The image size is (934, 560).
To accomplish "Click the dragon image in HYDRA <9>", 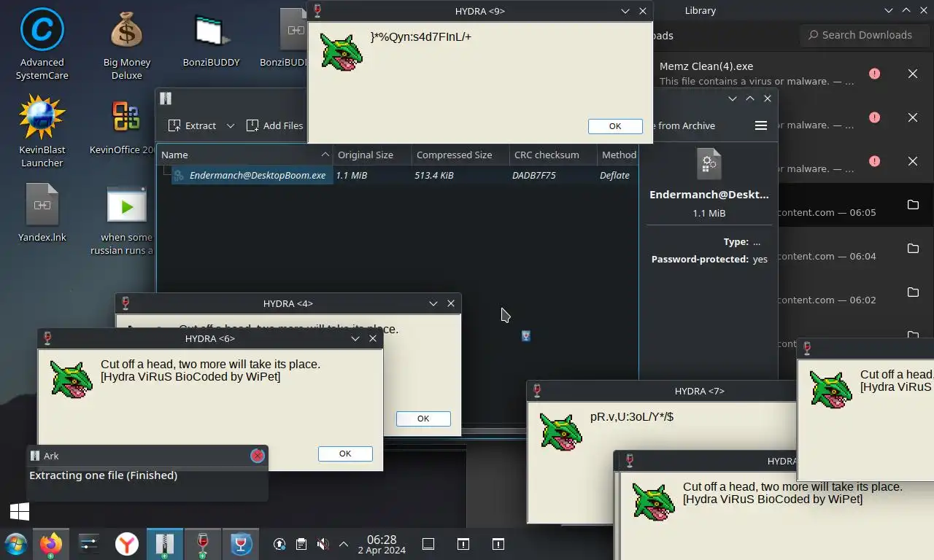I will click(341, 51).
